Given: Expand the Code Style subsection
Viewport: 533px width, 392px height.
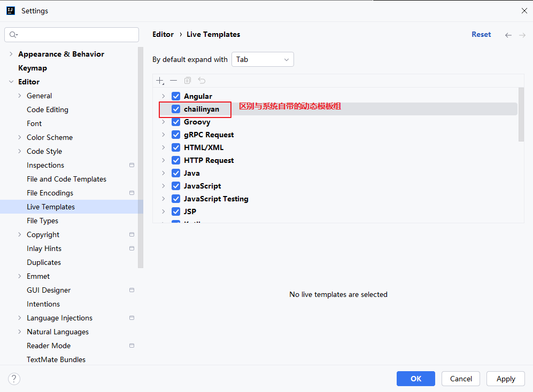Looking at the screenshot, I should 19,151.
